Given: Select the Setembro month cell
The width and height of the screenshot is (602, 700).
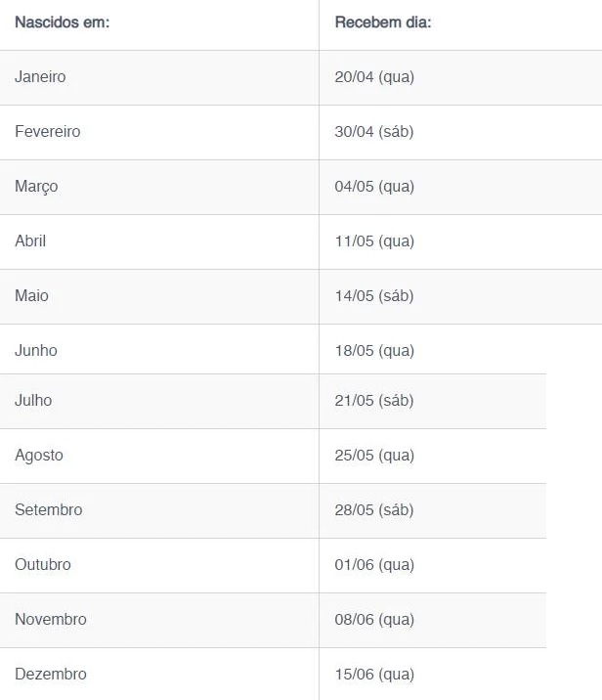Looking at the screenshot, I should (49, 509).
